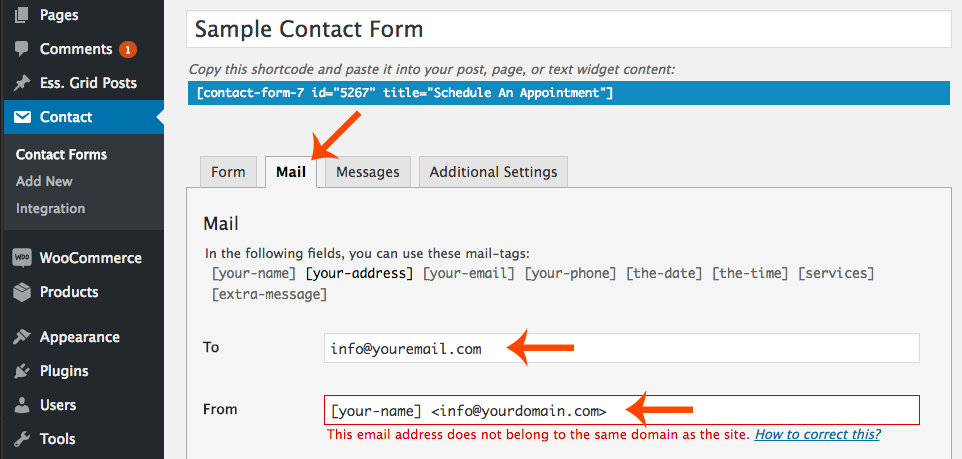The width and height of the screenshot is (962, 459).
Task: Click the Users person icon
Action: [x=22, y=405]
